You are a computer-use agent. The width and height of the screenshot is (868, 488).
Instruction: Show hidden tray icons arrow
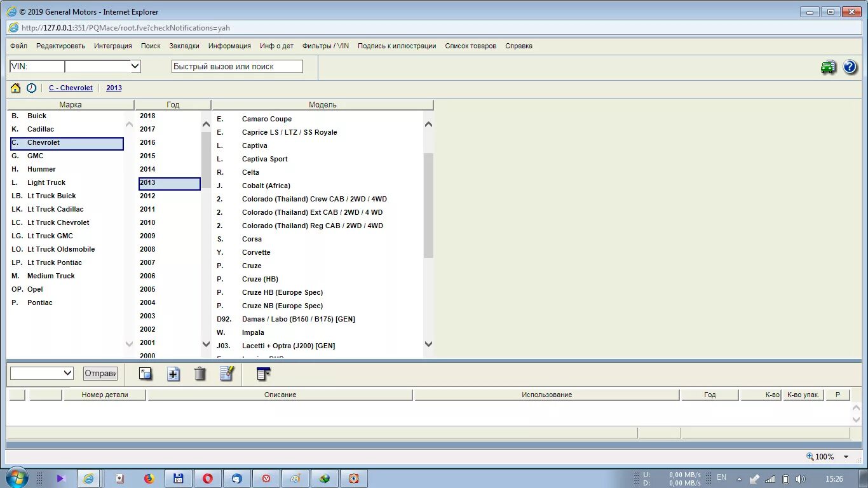coord(738,478)
